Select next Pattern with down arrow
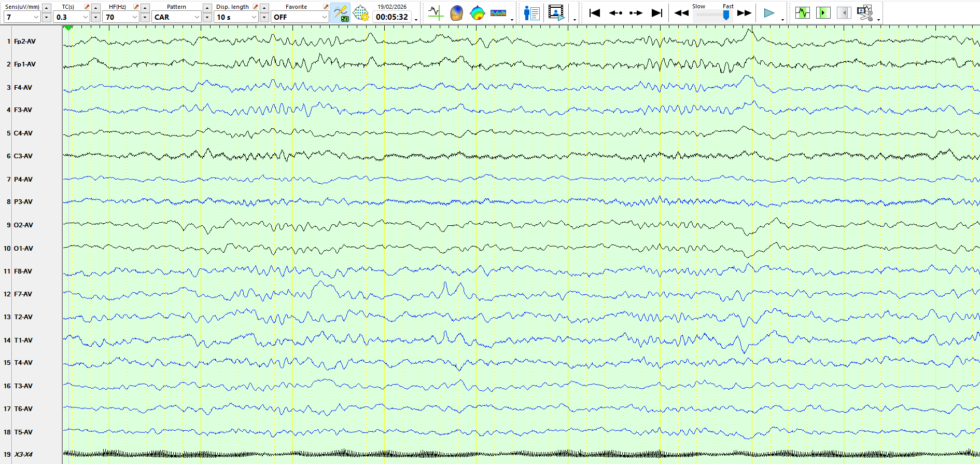This screenshot has height=464, width=980. click(x=207, y=18)
